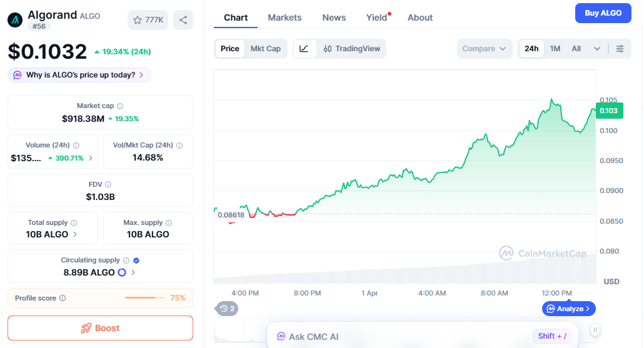Image resolution: width=644 pixels, height=348 pixels.
Task: Click the AI icon beside 'Why is ALGO's price up'
Action: tap(18, 75)
